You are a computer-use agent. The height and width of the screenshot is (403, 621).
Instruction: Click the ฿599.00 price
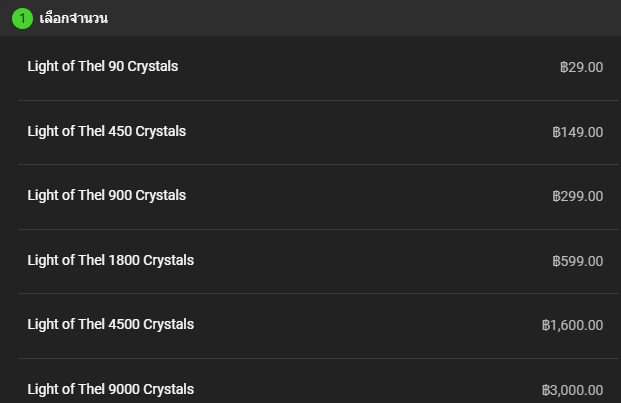(x=577, y=261)
